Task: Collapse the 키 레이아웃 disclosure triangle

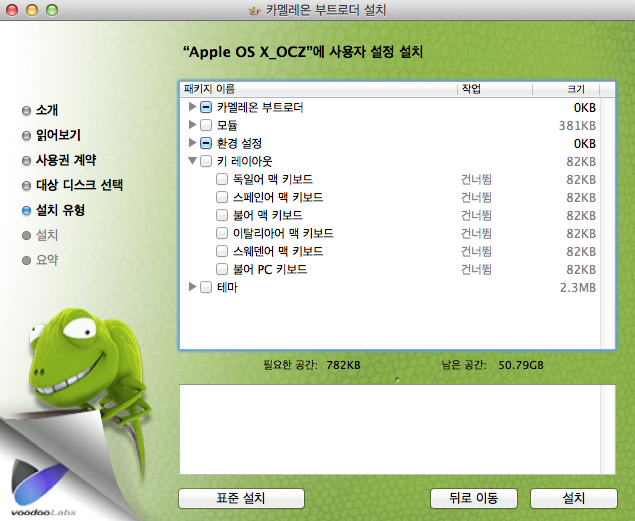Action: (x=192, y=161)
